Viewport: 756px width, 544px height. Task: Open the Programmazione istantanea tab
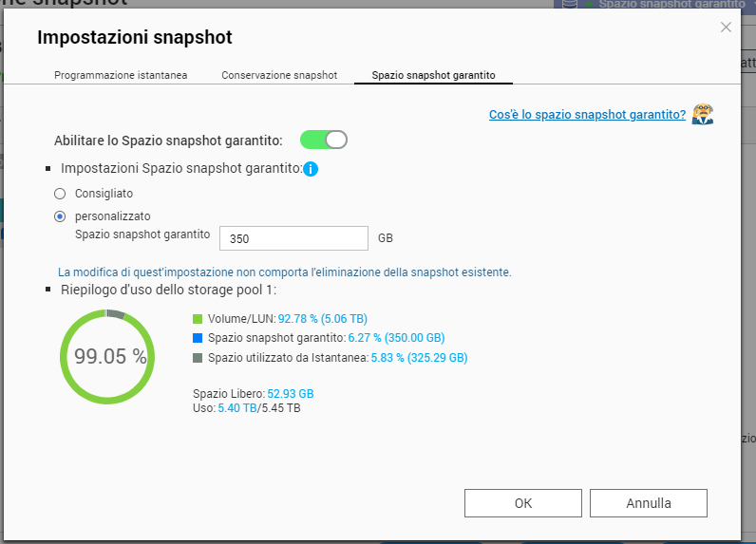[x=121, y=75]
